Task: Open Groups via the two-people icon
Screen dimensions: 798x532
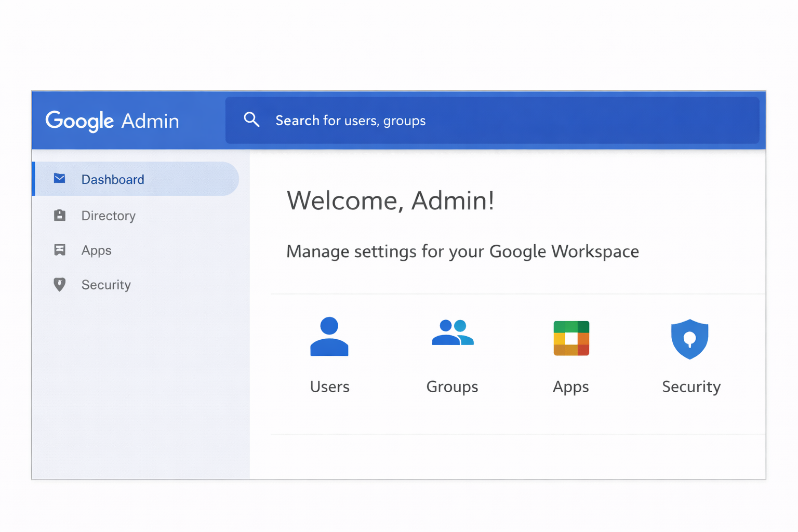Action: 453,333
